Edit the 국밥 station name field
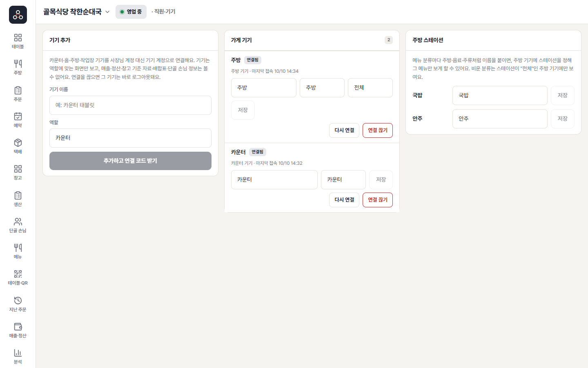Image resolution: width=588 pixels, height=368 pixels. click(500, 95)
